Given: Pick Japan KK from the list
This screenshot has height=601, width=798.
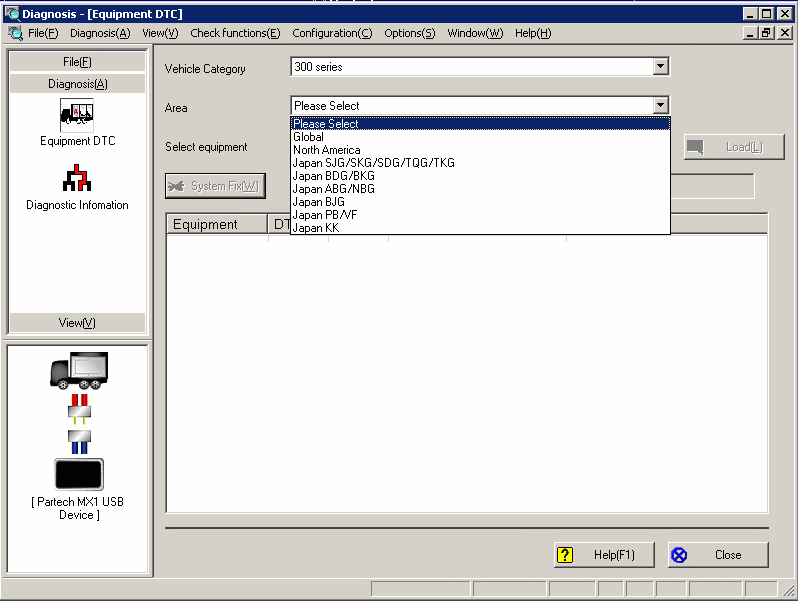Looking at the screenshot, I should tap(315, 228).
